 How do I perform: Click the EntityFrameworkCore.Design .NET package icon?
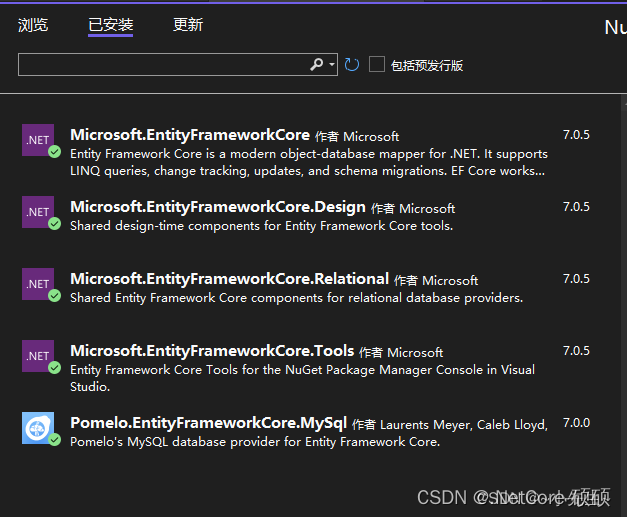coord(38,212)
